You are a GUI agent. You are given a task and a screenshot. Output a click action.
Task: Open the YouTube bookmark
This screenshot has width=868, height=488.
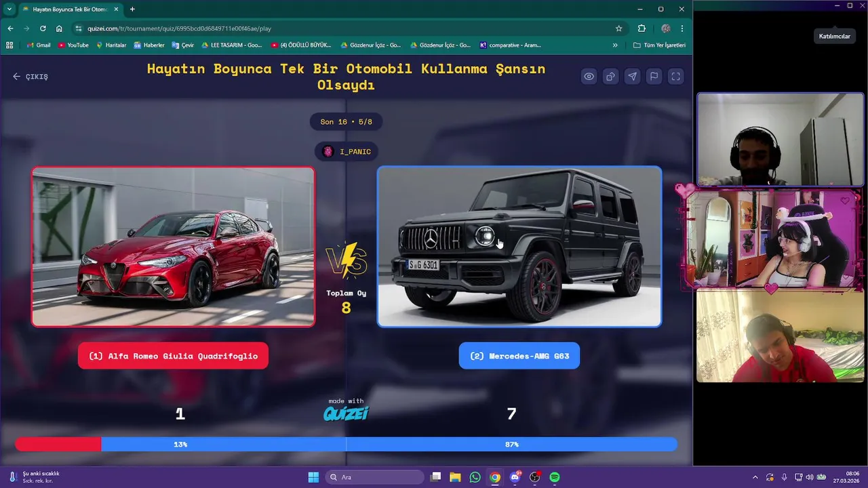click(x=73, y=45)
